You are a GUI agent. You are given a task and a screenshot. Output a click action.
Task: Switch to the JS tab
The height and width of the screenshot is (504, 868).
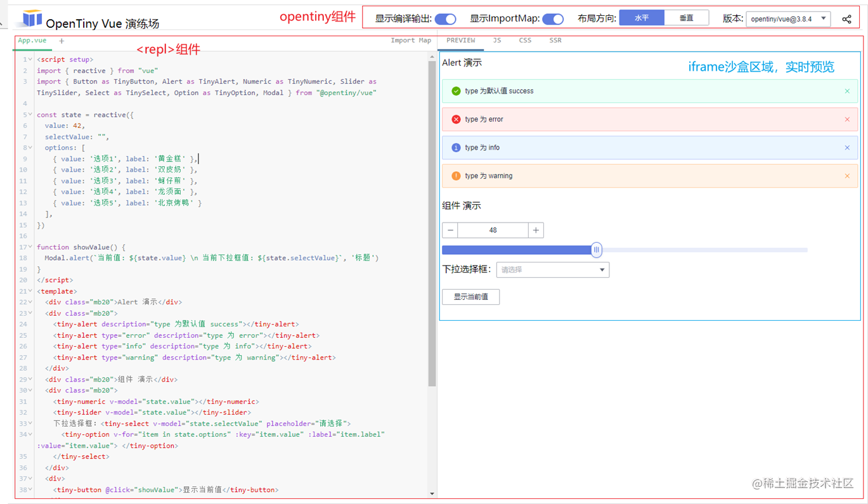click(496, 40)
